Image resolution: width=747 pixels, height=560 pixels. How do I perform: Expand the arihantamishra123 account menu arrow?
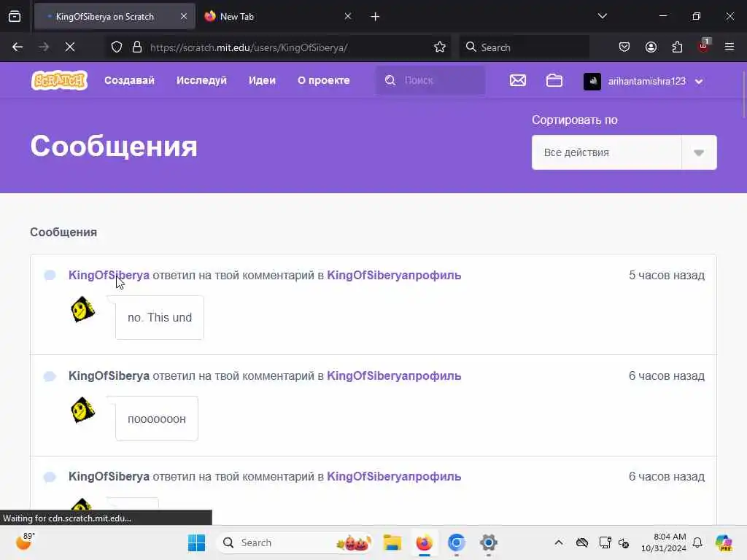coord(699,82)
